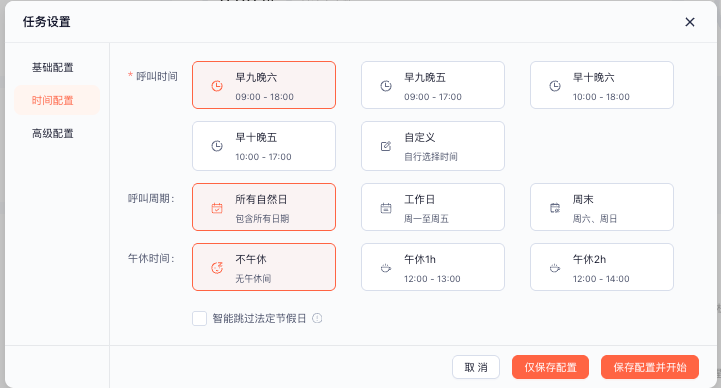Image resolution: width=721 pixels, height=388 pixels.
Task: Click calendar icon in 工作日 card
Action: [x=386, y=208]
